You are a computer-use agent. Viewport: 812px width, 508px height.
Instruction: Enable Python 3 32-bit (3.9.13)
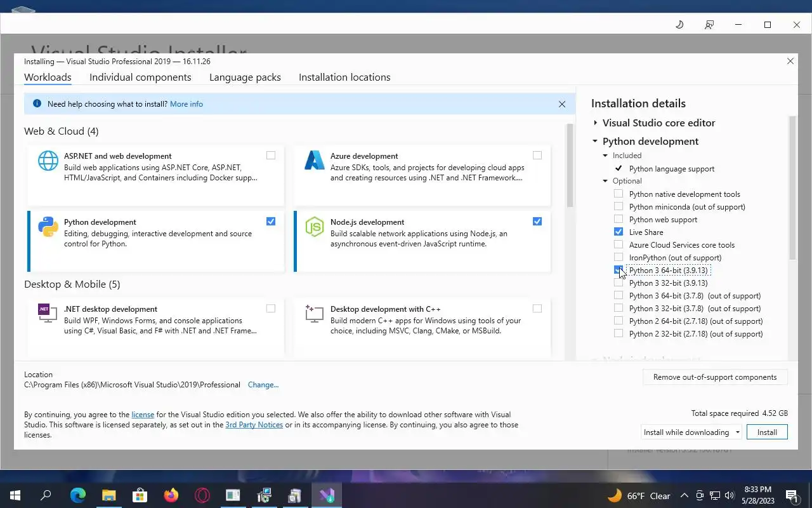point(619,283)
